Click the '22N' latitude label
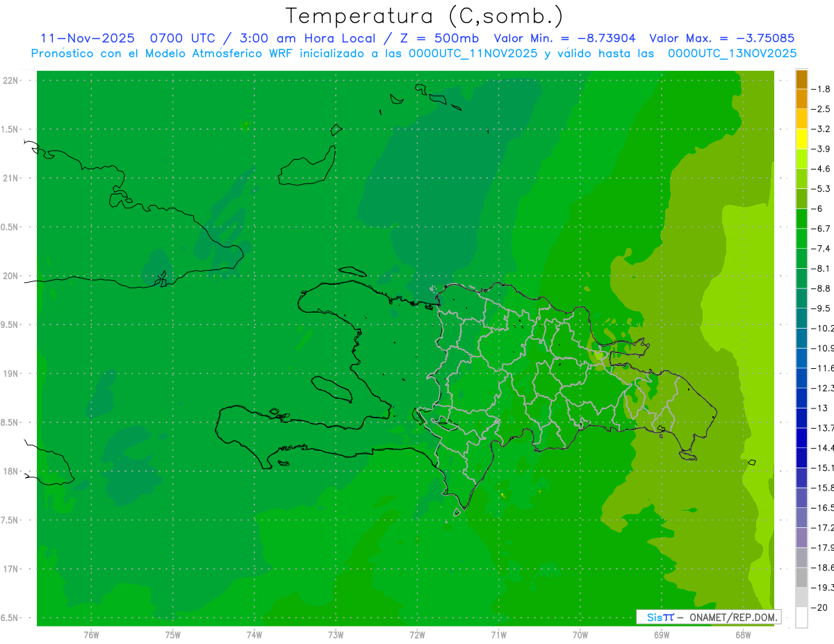The width and height of the screenshot is (834, 644). [11, 81]
